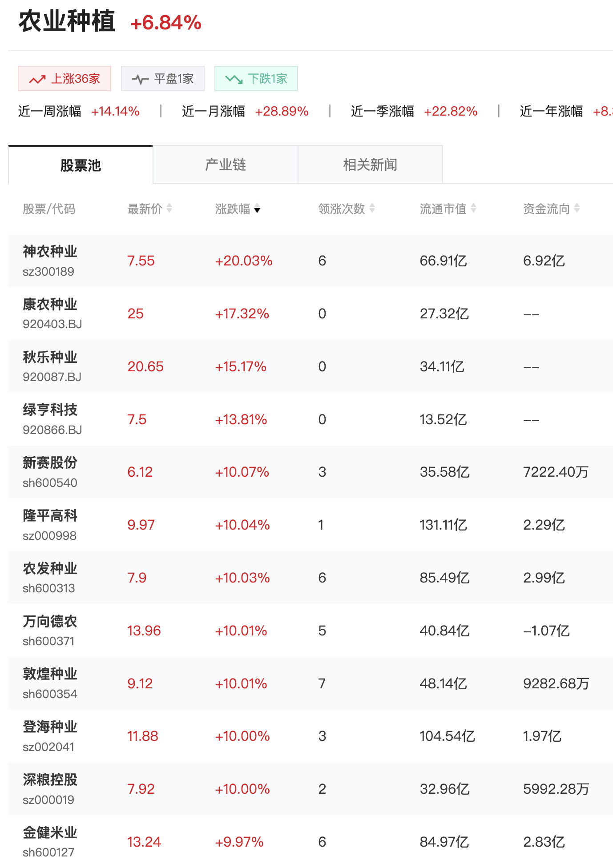Open 神农种业 stock details

pyautogui.click(x=50, y=252)
